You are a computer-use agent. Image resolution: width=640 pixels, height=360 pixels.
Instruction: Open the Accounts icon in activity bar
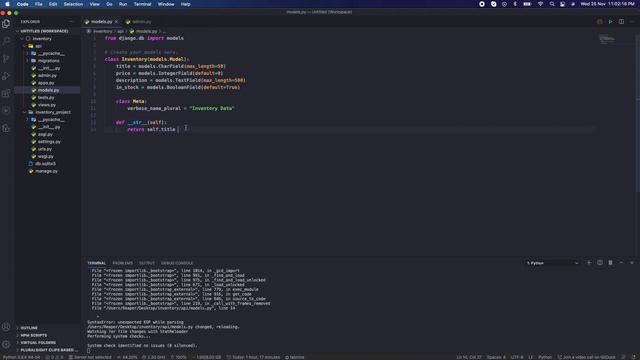pos(6,327)
